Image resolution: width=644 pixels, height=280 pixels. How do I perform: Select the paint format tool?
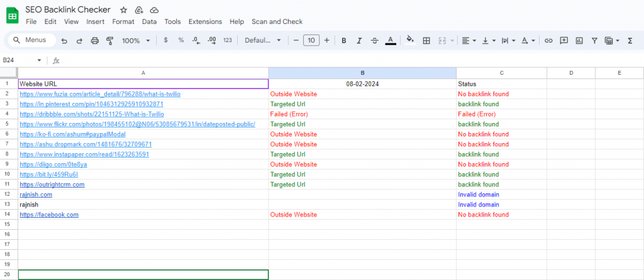tap(109, 41)
